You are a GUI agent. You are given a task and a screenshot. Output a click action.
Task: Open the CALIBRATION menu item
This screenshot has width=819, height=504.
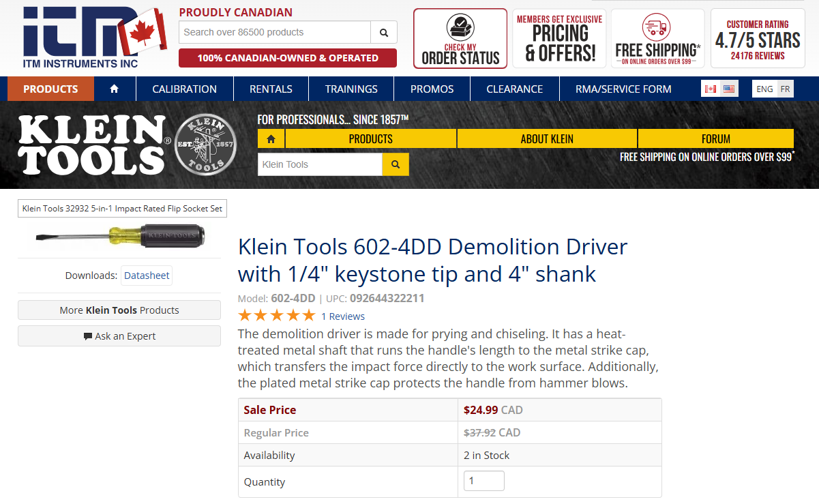point(184,88)
